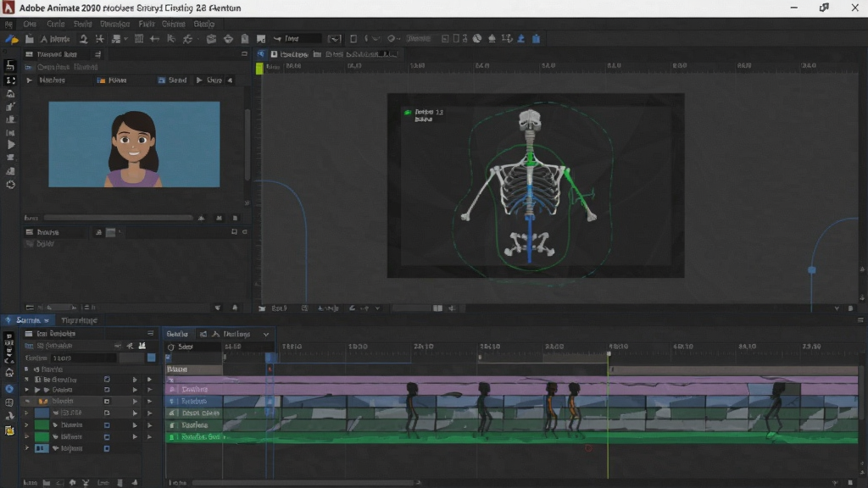
Task: Click the paint bucket icon in top toolbar
Action: [x=228, y=39]
